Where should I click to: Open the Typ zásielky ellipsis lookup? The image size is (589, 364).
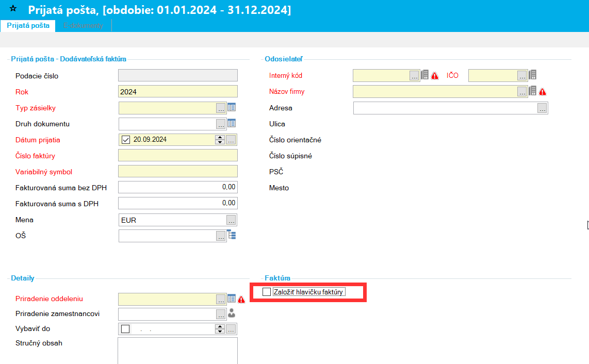[x=221, y=108]
